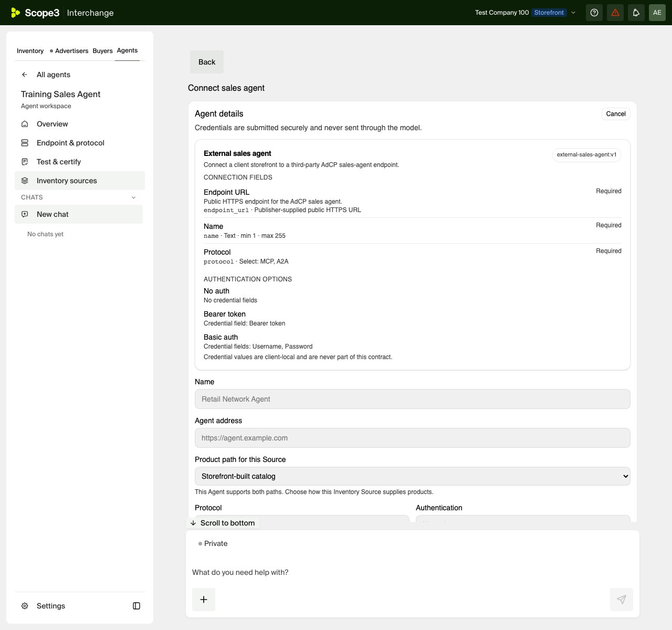This screenshot has width=672, height=630.
Task: Click the Test & certify document icon
Action: pyautogui.click(x=25, y=162)
